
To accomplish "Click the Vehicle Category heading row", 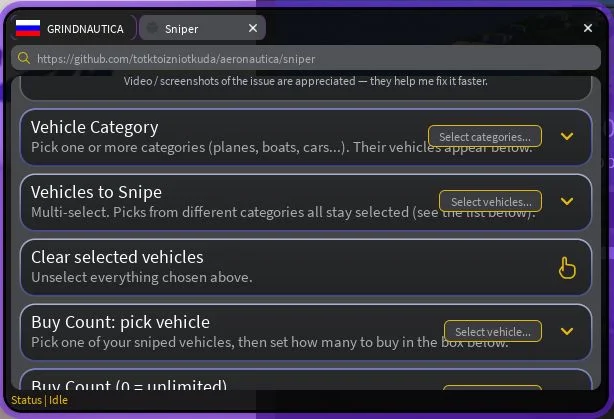I will click(x=305, y=137).
